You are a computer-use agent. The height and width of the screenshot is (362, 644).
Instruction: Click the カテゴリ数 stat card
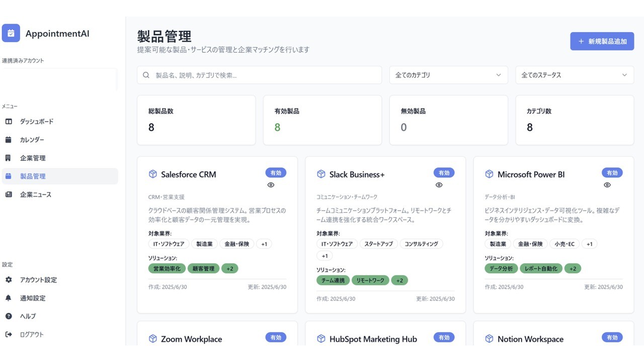click(x=575, y=120)
